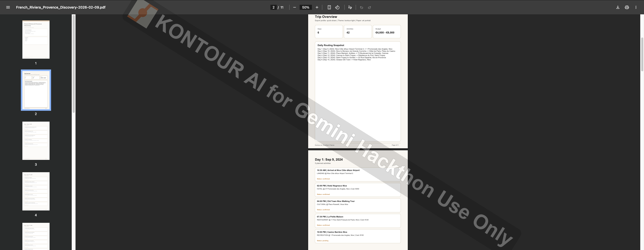Viewport: 644px width, 250px height.
Task: Click the export profile quick-share subtitle line
Action: point(342,21)
